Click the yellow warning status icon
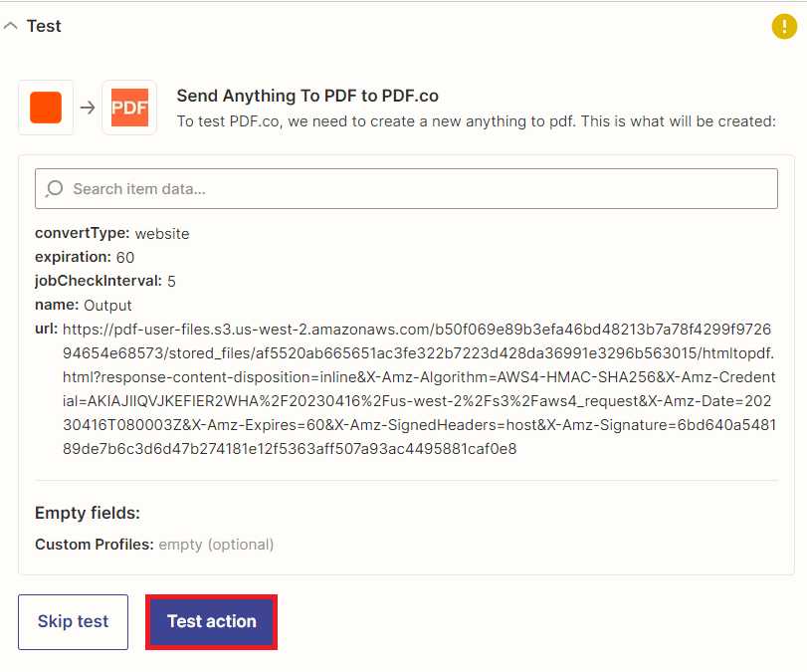This screenshot has height=672, width=807. coord(784,27)
